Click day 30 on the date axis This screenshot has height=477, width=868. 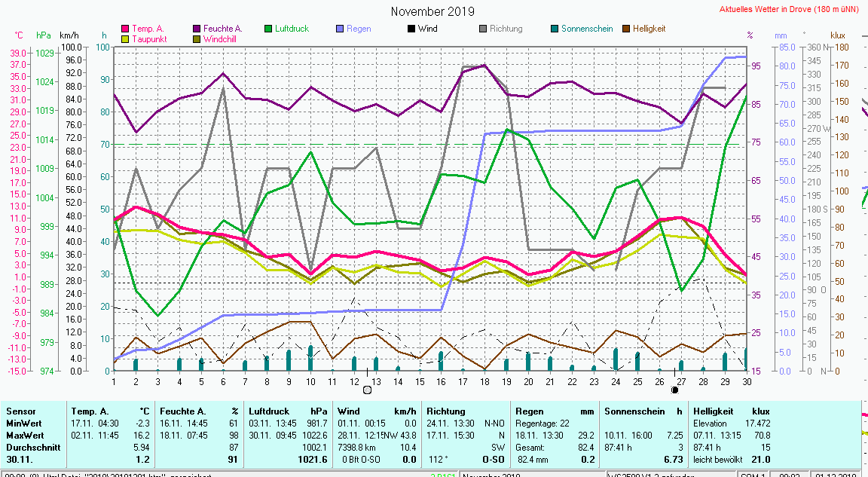(746, 381)
